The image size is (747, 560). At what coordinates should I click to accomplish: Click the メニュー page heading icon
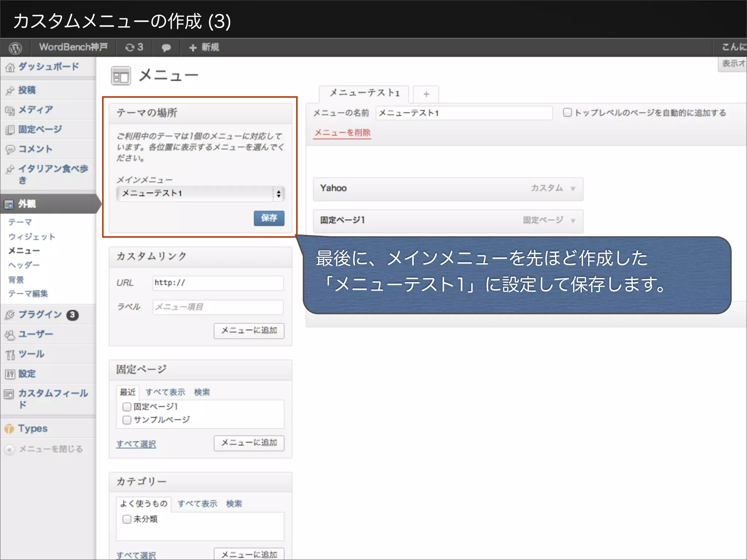[121, 76]
